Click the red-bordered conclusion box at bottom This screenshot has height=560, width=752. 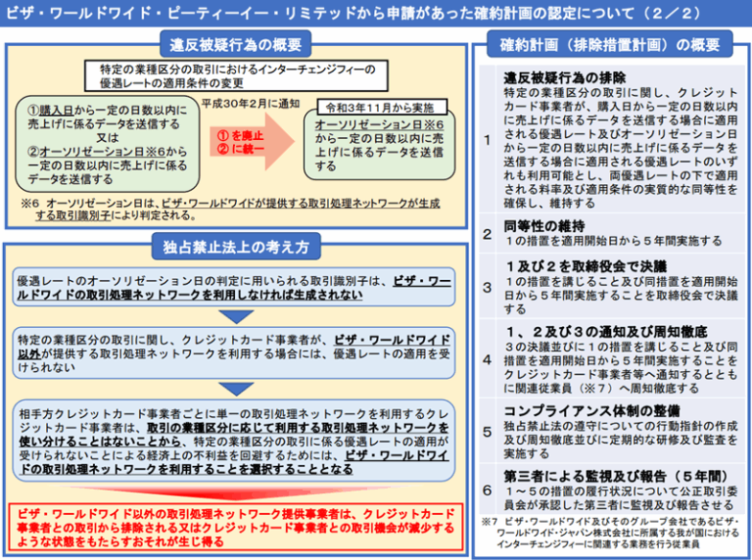point(236,527)
